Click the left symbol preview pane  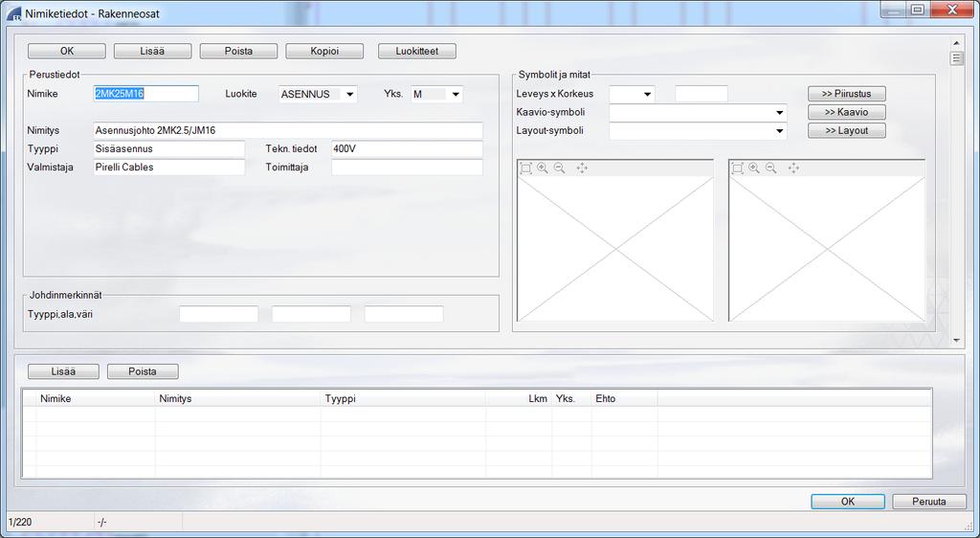[x=615, y=240]
